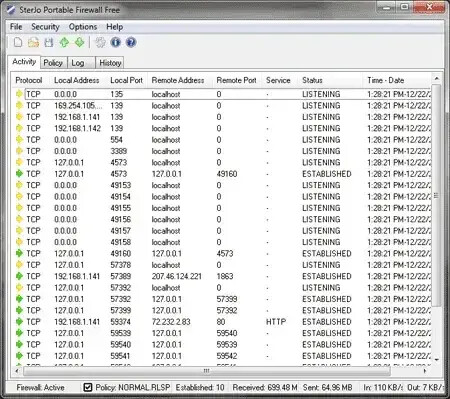
Task: Click green arrow icon on local port 57399 row
Action: (19, 310)
